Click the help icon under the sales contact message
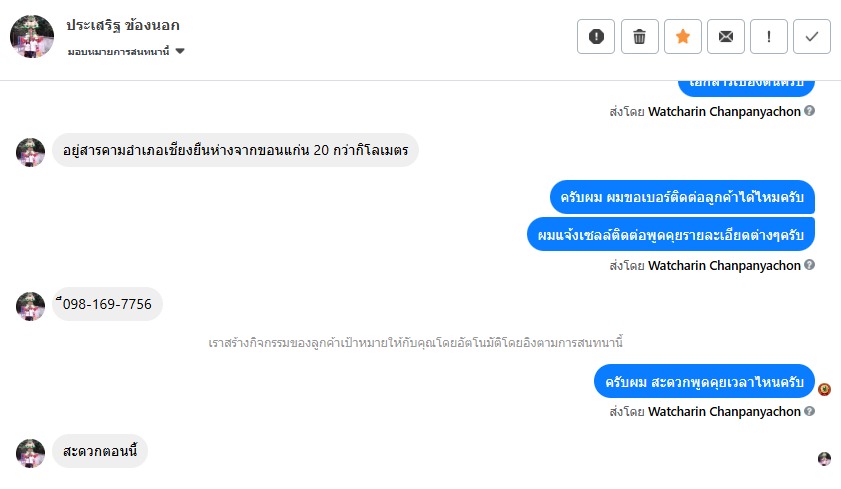The height and width of the screenshot is (489, 841). point(810,266)
